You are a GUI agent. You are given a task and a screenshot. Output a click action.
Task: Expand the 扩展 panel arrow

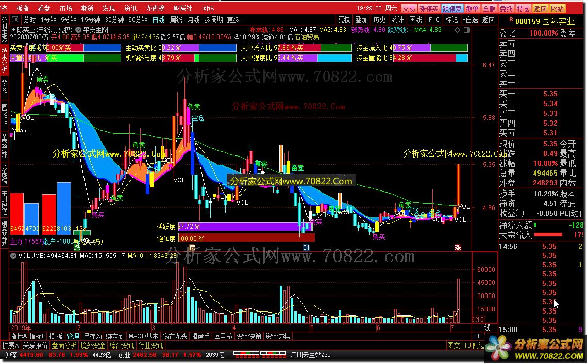[x=10, y=345]
